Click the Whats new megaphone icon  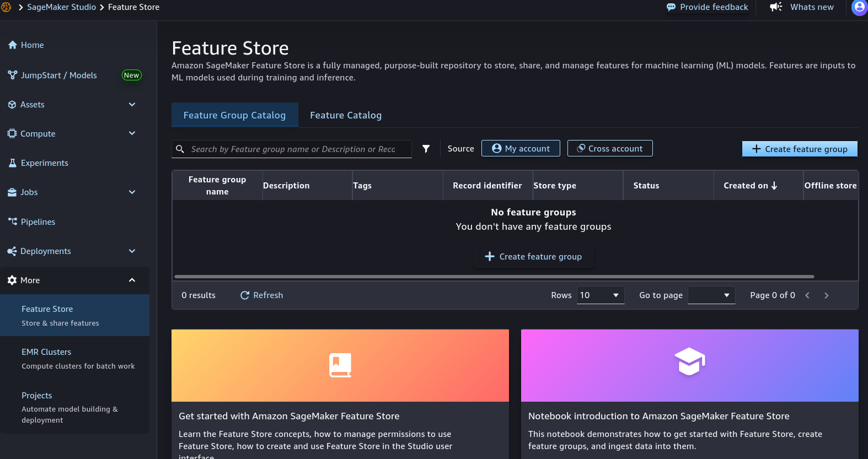pyautogui.click(x=776, y=7)
